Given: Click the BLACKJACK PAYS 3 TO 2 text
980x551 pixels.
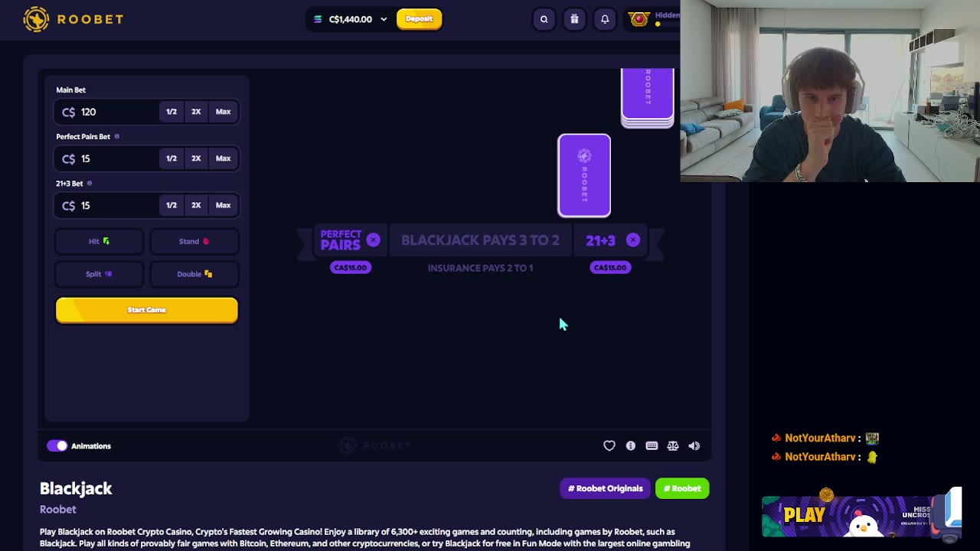Looking at the screenshot, I should pyautogui.click(x=480, y=240).
